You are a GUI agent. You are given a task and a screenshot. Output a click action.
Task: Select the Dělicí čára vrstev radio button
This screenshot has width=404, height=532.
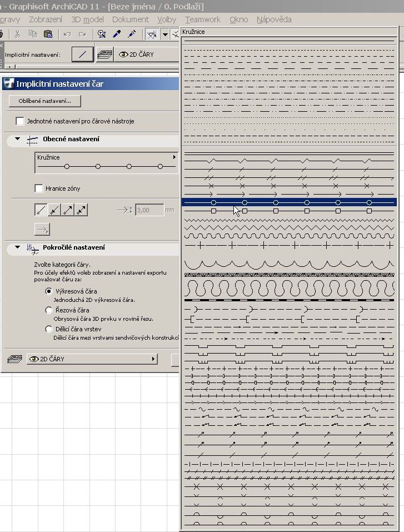49,329
